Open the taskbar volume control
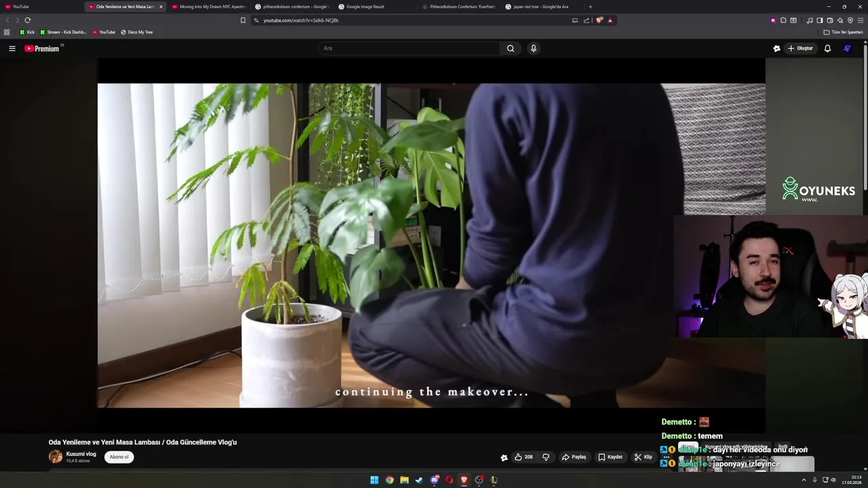 834,480
